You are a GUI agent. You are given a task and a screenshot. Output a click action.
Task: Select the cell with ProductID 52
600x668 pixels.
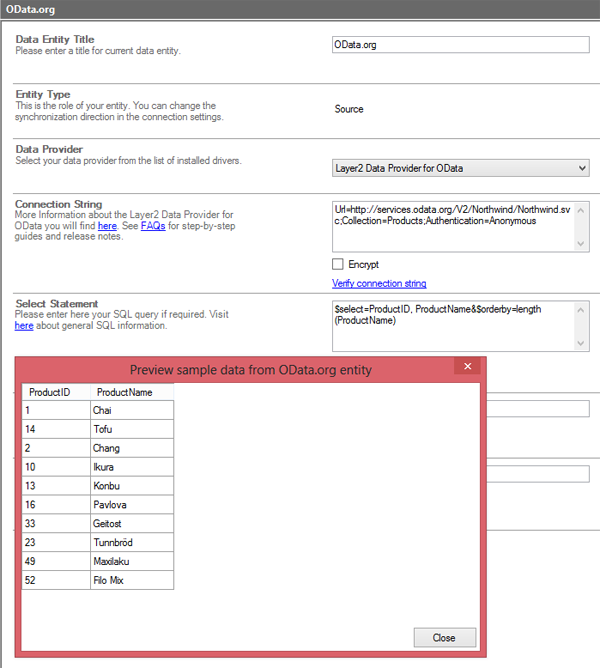point(56,580)
